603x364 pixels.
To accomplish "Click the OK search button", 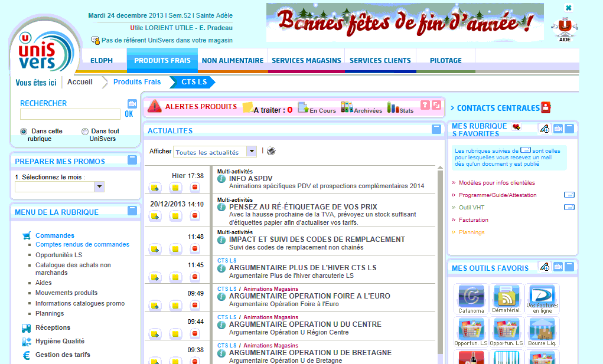I will pos(129,114).
